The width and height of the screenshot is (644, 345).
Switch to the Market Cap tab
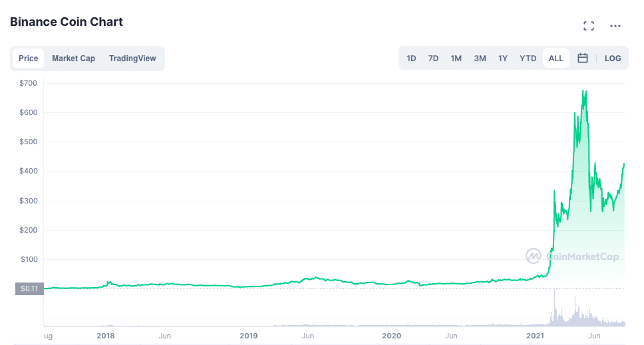[x=74, y=58]
